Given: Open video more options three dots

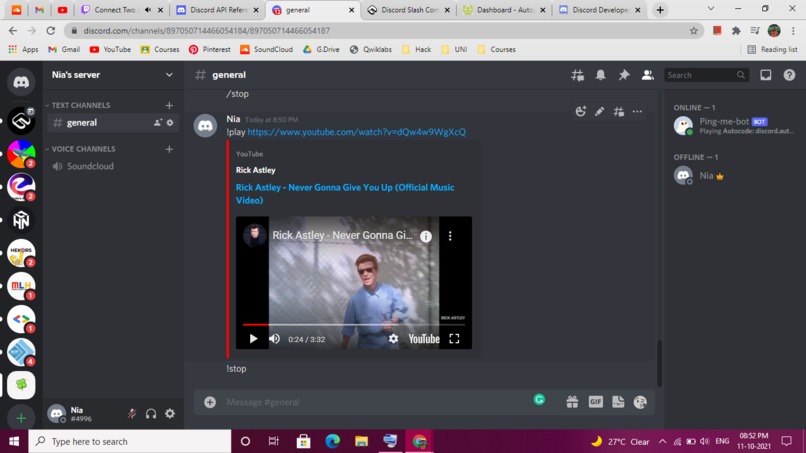Looking at the screenshot, I should pyautogui.click(x=450, y=236).
